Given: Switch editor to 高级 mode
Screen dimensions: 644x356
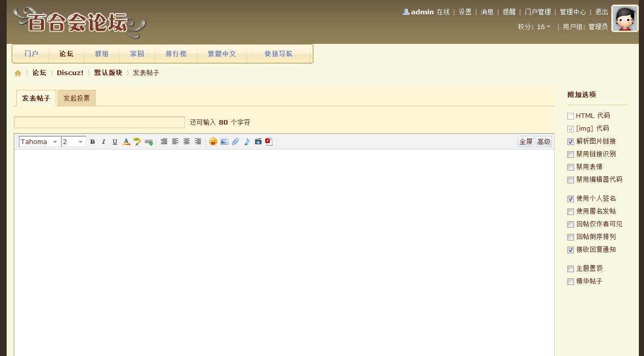Looking at the screenshot, I should 544,141.
